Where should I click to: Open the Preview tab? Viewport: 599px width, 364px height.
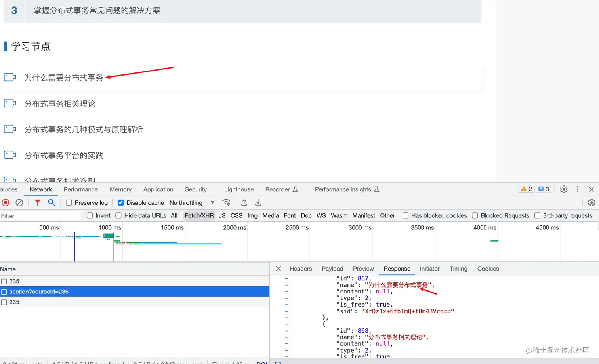pos(363,269)
